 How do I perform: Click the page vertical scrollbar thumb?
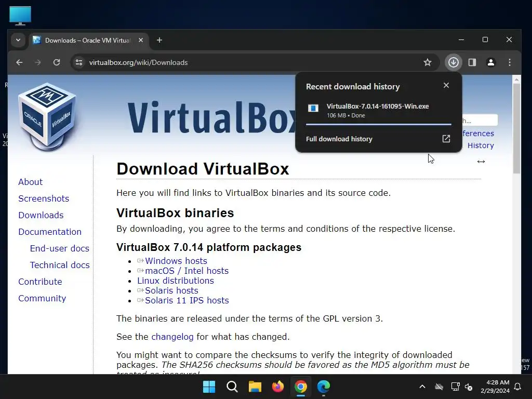(516, 128)
